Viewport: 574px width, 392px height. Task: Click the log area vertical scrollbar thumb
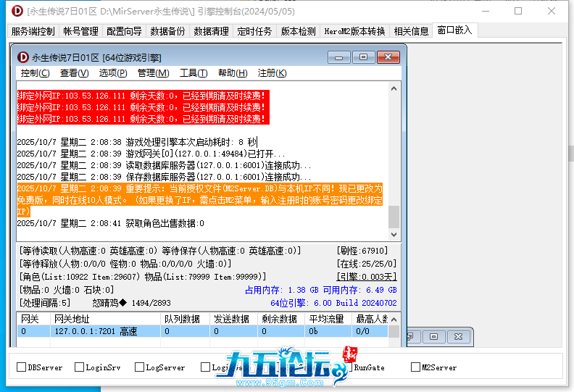pos(394,216)
